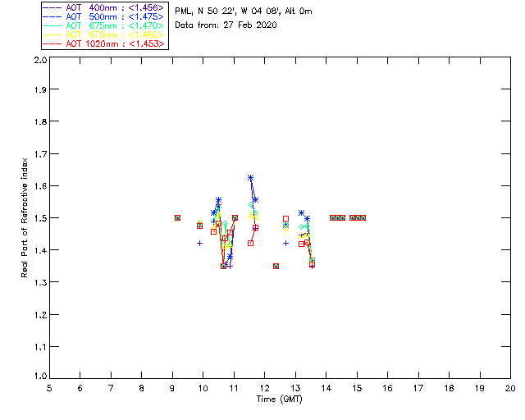Click the AOT 400nm purple legend entry

pyautogui.click(x=103, y=7)
